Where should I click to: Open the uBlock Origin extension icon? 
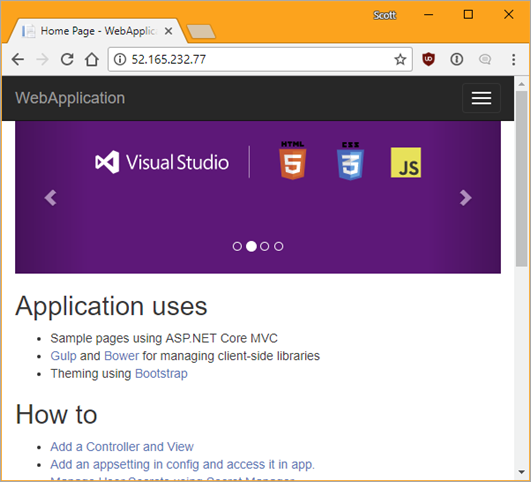pos(428,59)
